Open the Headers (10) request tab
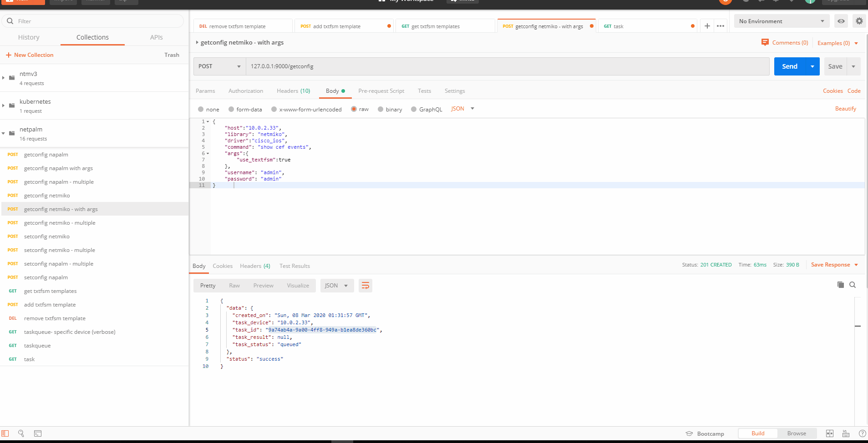The image size is (868, 443). click(293, 91)
